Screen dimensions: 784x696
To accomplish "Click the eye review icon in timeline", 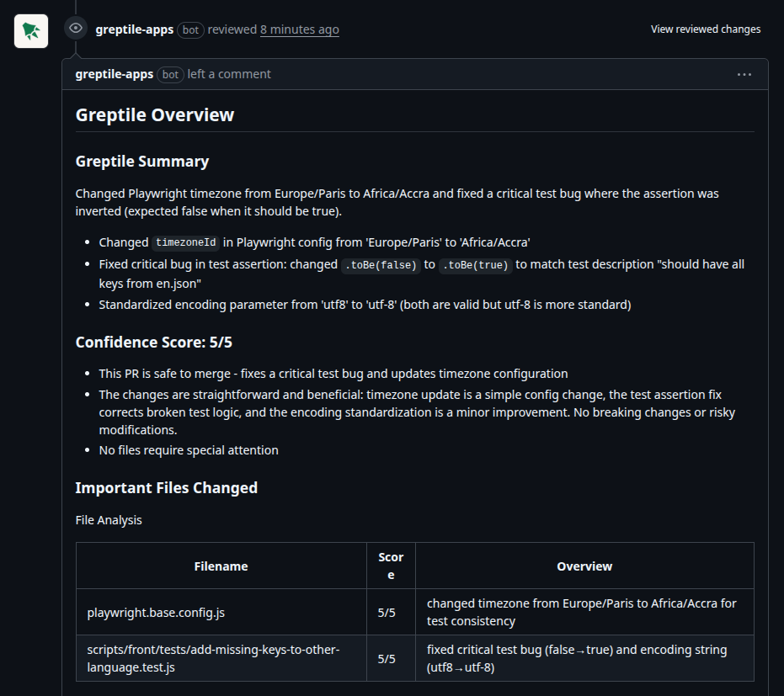I will pyautogui.click(x=76, y=28).
